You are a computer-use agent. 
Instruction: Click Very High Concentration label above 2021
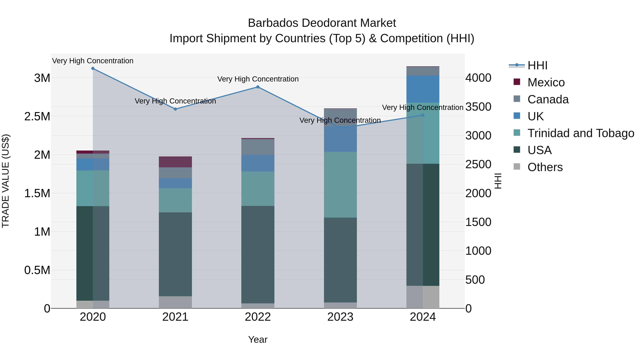[x=175, y=101]
